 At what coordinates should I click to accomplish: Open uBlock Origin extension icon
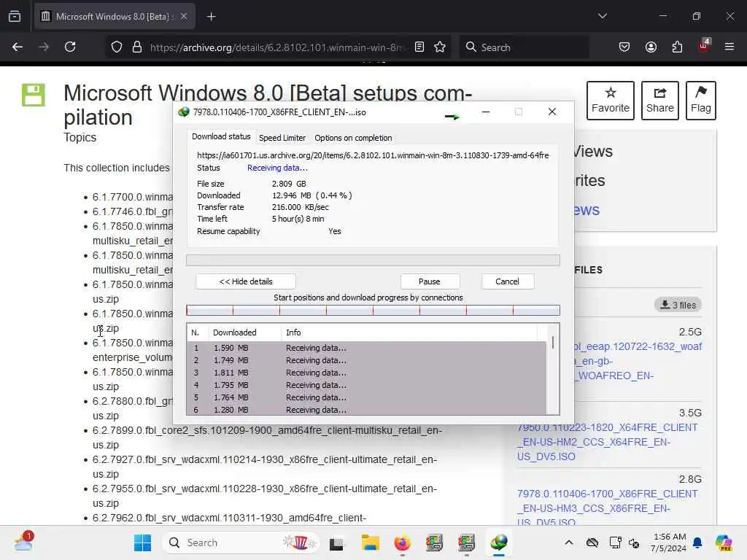tap(704, 46)
